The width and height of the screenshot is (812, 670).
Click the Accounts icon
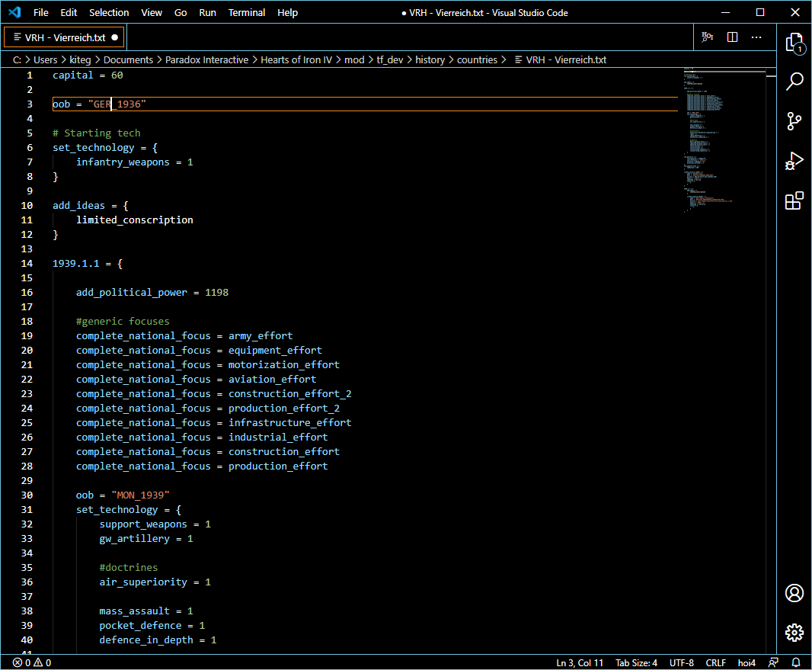click(794, 593)
